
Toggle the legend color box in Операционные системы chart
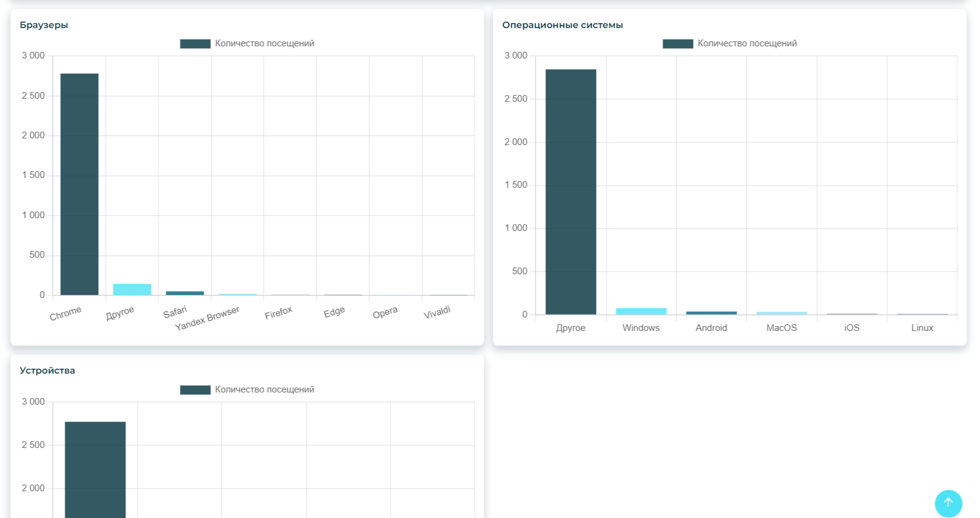point(678,44)
